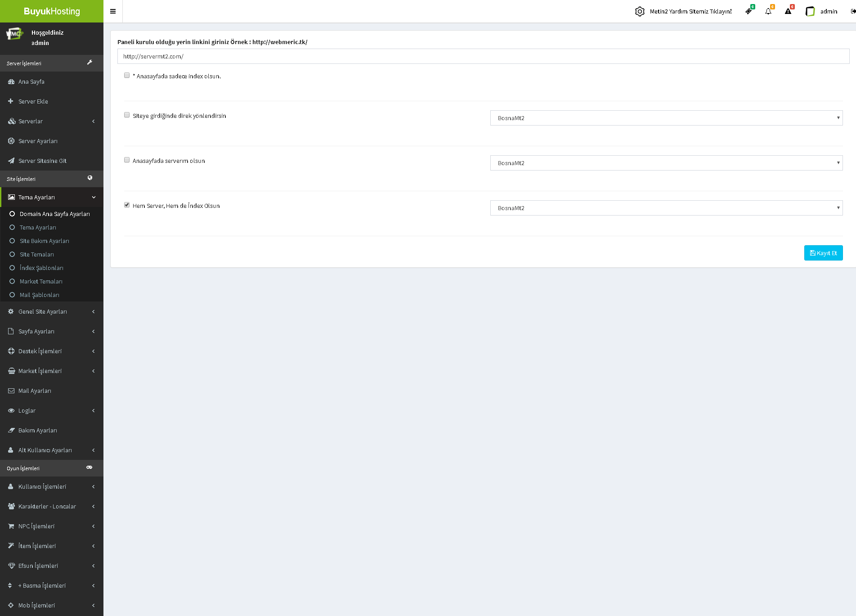Viewport: 856px width, 616px height.
Task: Open the server dropdown for direct redirect
Action: pos(666,118)
